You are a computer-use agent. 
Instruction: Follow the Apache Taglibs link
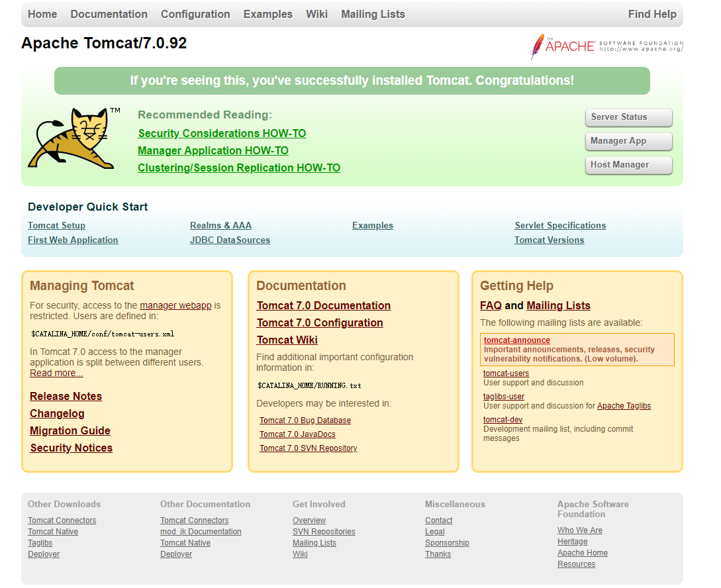624,406
